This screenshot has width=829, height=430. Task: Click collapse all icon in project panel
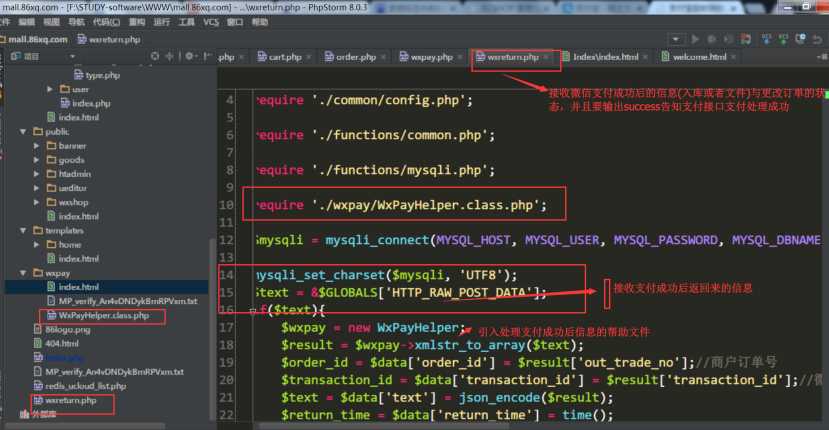pos(169,56)
